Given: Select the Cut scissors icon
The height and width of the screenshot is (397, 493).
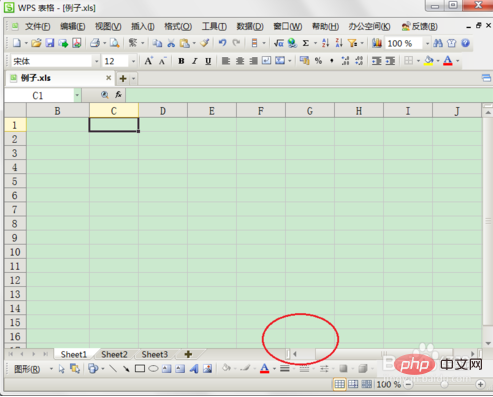Looking at the screenshot, I should [x=171, y=43].
